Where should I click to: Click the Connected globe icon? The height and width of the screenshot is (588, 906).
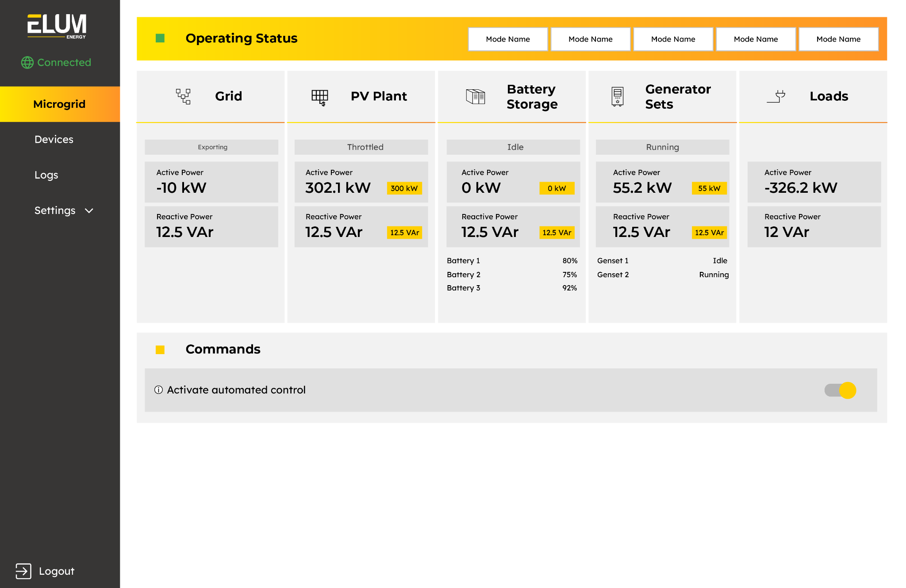(27, 62)
